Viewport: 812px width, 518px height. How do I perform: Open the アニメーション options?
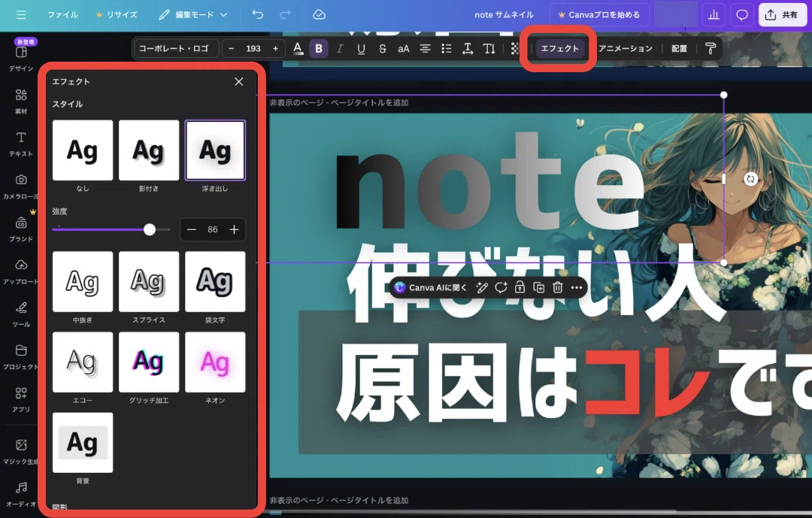pyautogui.click(x=625, y=48)
